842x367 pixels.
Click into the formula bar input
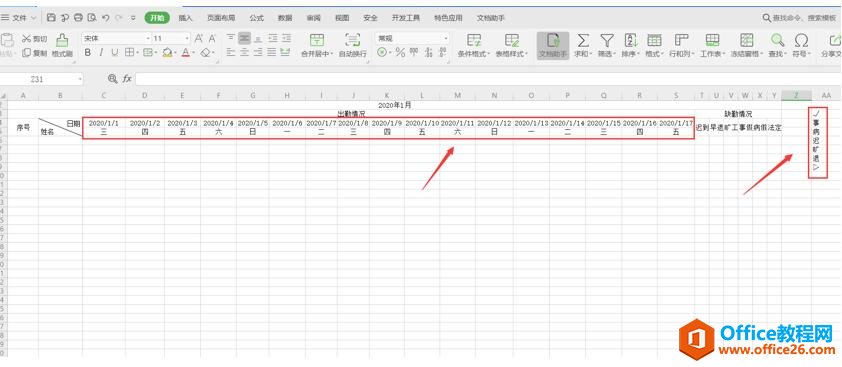coord(489,79)
